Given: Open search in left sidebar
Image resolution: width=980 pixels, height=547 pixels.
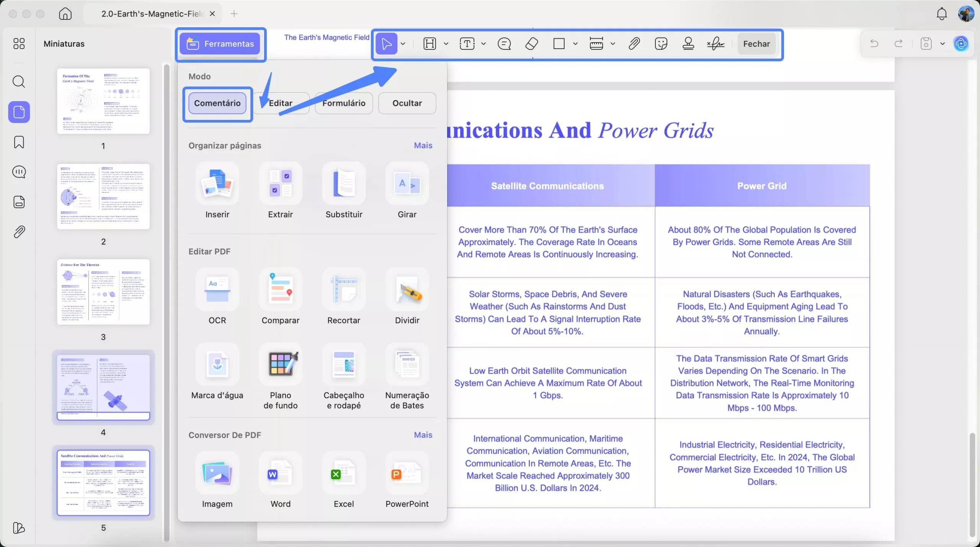Looking at the screenshot, I should pos(19,82).
